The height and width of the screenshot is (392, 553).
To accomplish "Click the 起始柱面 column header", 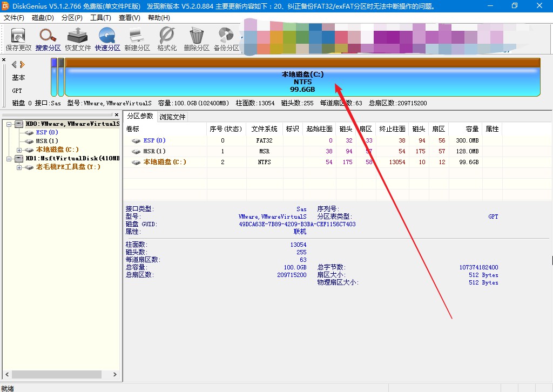I will [320, 129].
